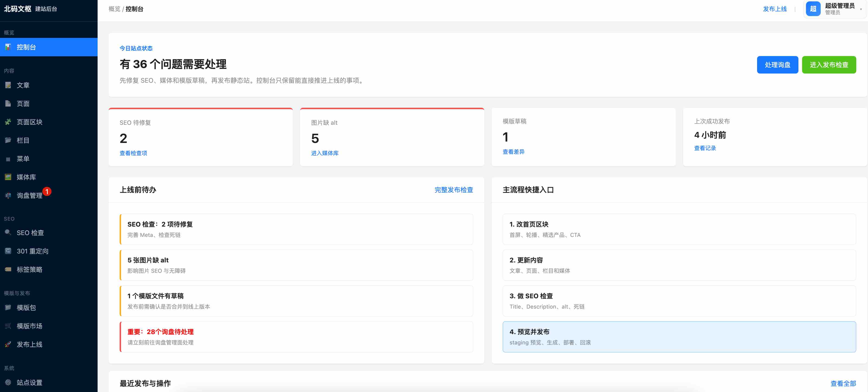Screen dimensions: 868x392
Task: Open the 重要：28个询盘待处理 card
Action: pyautogui.click(x=296, y=337)
